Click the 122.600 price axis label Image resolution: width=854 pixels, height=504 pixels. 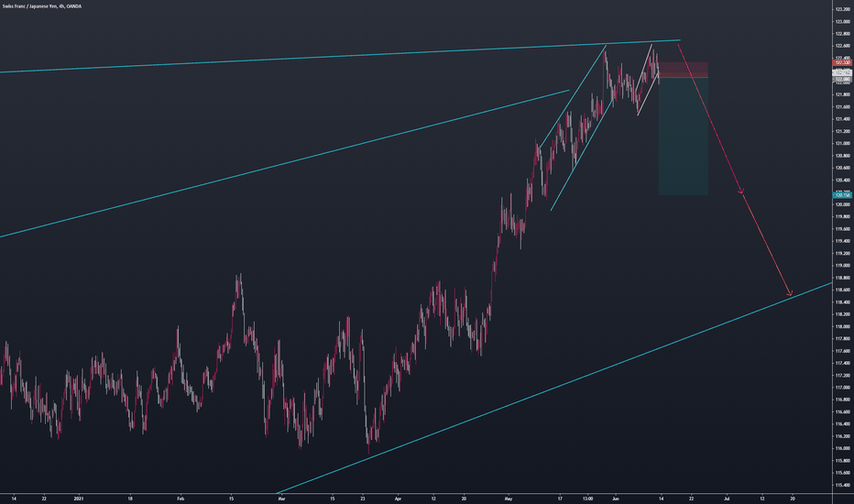click(843, 46)
